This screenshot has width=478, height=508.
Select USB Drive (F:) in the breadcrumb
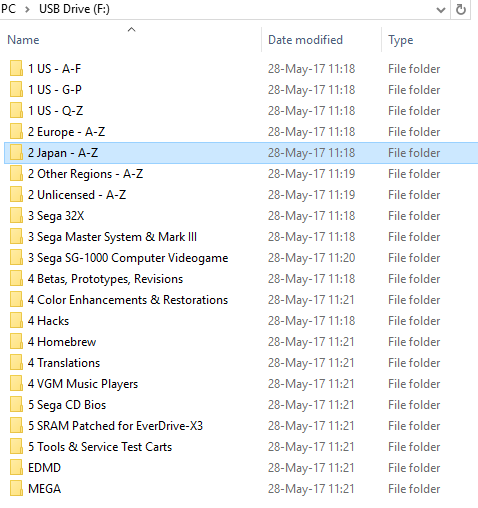74,9
